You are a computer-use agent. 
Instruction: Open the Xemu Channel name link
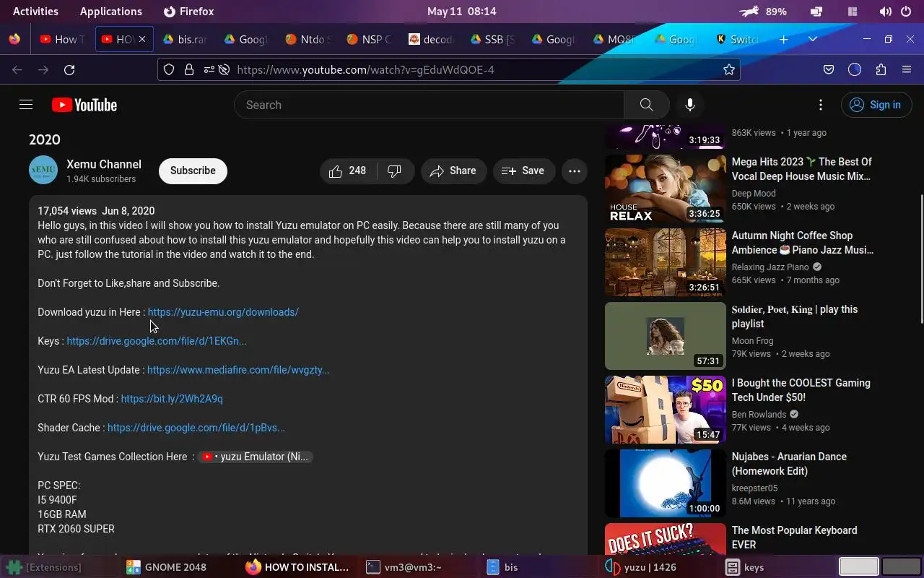104,164
